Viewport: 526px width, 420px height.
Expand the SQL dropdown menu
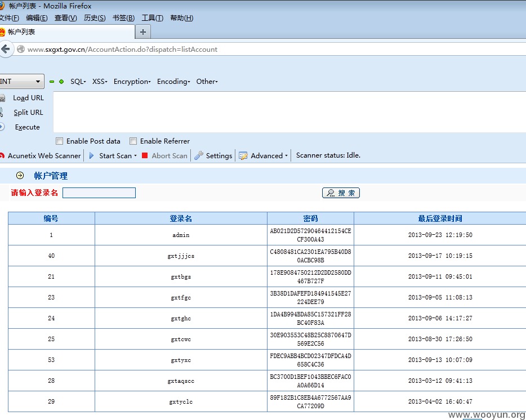click(78, 82)
